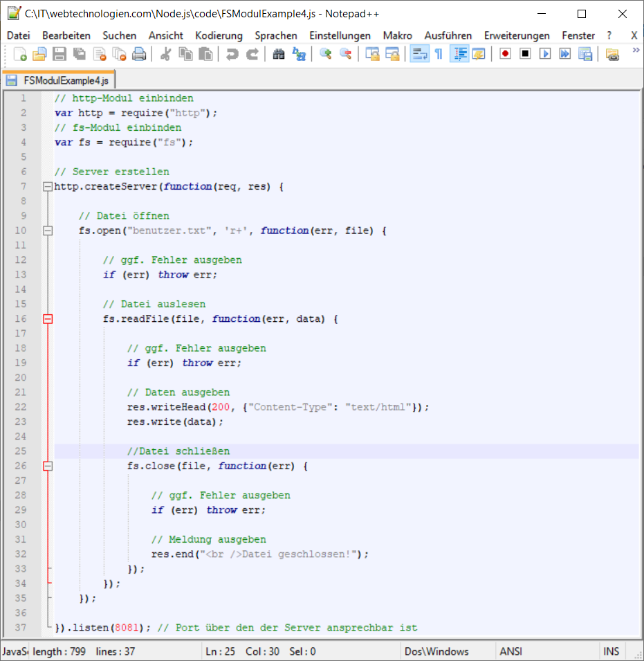The image size is (644, 661).
Task: Click line number 1 in margin
Action: point(24,98)
